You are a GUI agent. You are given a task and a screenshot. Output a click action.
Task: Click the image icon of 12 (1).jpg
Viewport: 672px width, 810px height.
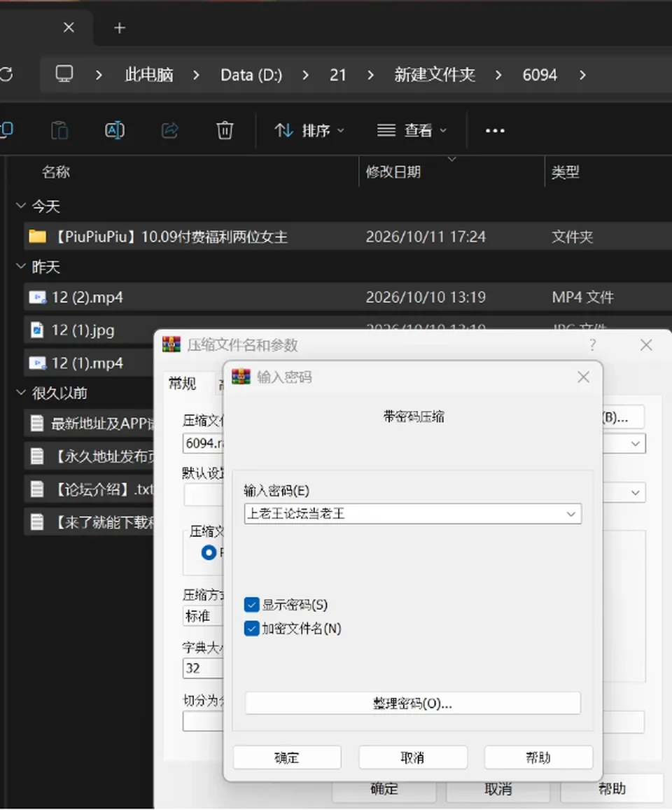(x=37, y=330)
